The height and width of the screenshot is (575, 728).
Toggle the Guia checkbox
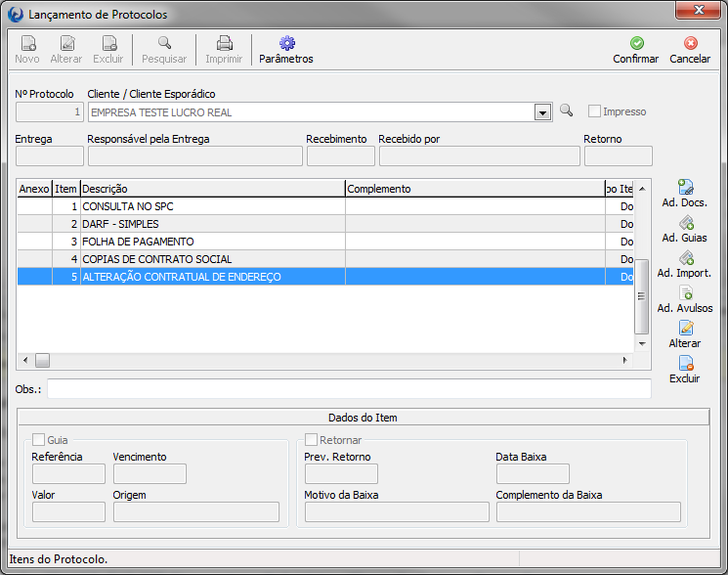tap(38, 439)
